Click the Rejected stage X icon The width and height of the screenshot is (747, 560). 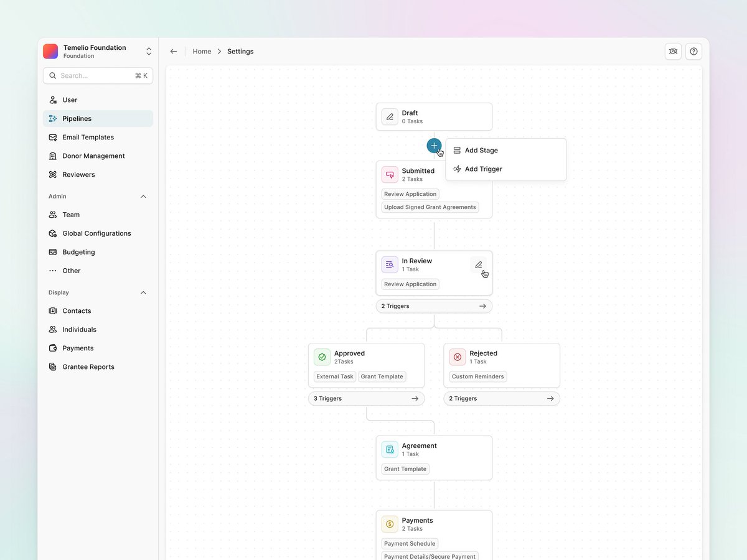click(458, 357)
